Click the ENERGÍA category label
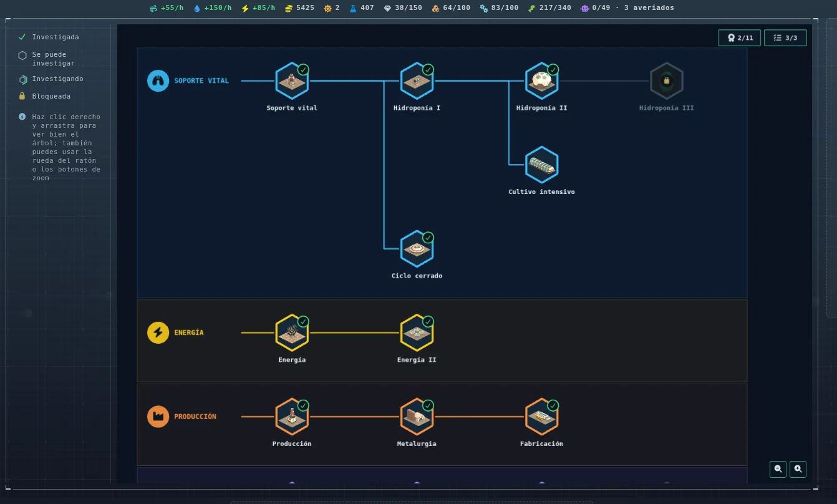This screenshot has height=504, width=837. [x=189, y=332]
